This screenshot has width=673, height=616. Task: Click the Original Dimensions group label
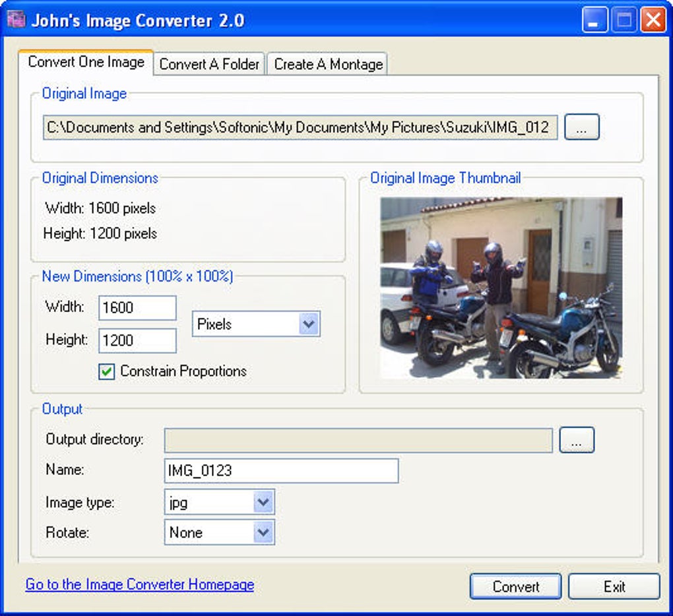[100, 178]
